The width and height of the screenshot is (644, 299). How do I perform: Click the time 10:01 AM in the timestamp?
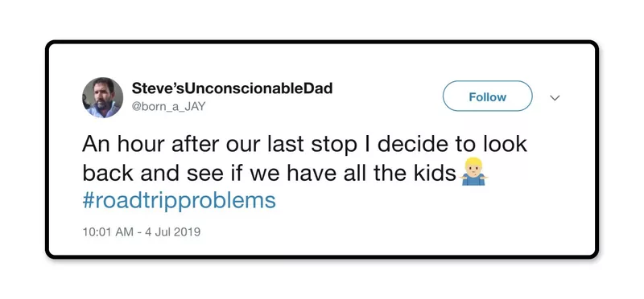coord(108,232)
